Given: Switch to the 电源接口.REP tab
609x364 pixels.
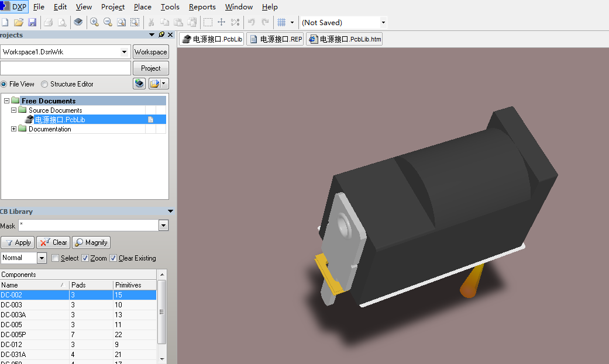Looking at the screenshot, I should pyautogui.click(x=276, y=39).
